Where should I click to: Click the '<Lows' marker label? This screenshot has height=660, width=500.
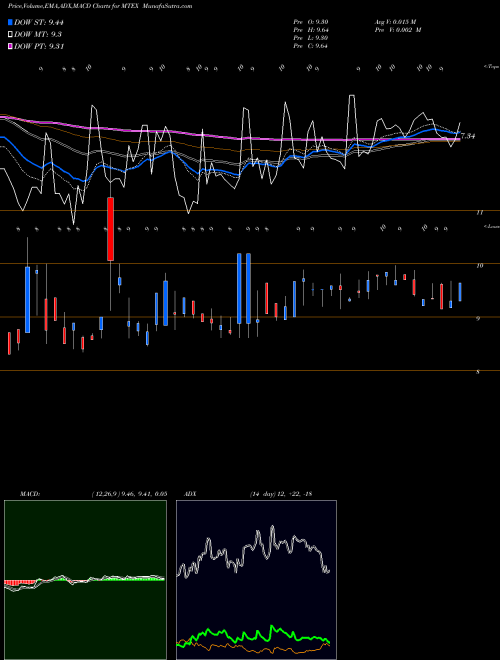tap(491, 226)
